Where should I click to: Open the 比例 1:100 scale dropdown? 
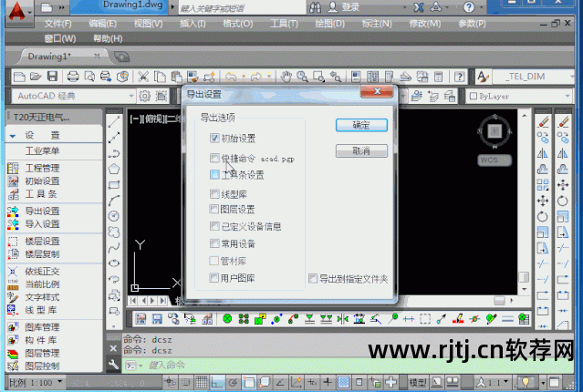click(59, 382)
